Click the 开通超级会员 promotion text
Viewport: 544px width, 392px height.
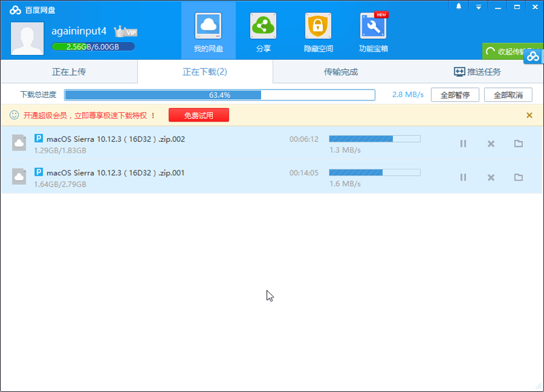point(89,115)
